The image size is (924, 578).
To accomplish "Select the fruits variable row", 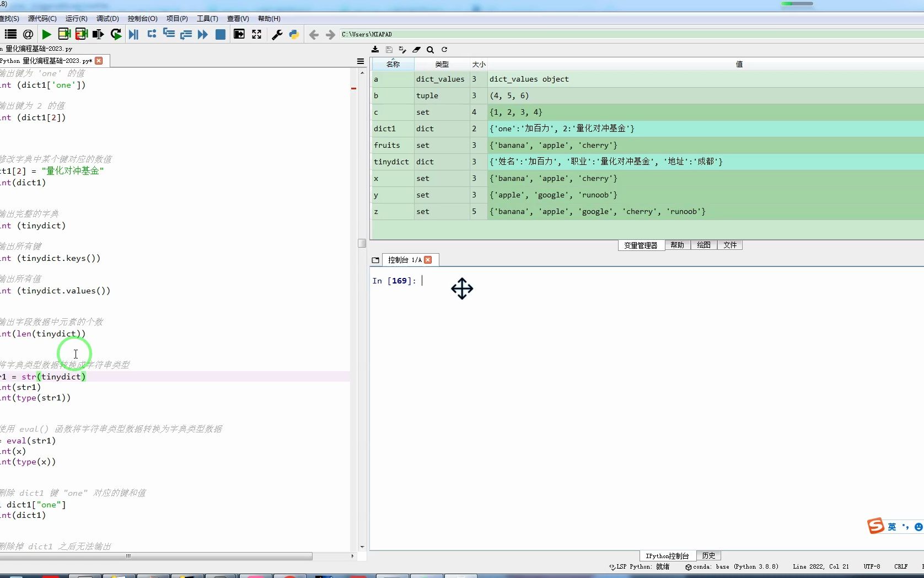I will point(648,145).
